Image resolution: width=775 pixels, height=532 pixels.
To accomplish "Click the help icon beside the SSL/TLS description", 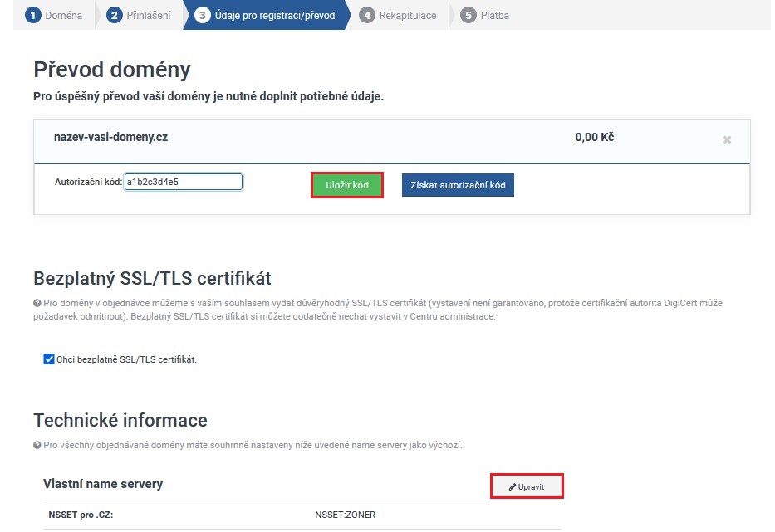I will pos(37,304).
